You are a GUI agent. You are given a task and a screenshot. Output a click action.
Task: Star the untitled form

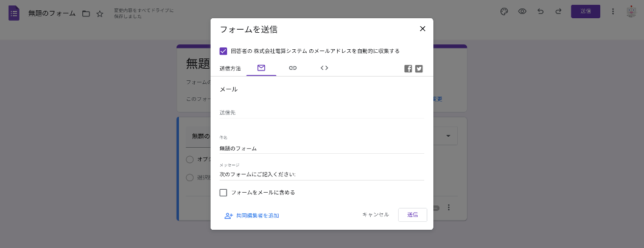click(x=100, y=13)
